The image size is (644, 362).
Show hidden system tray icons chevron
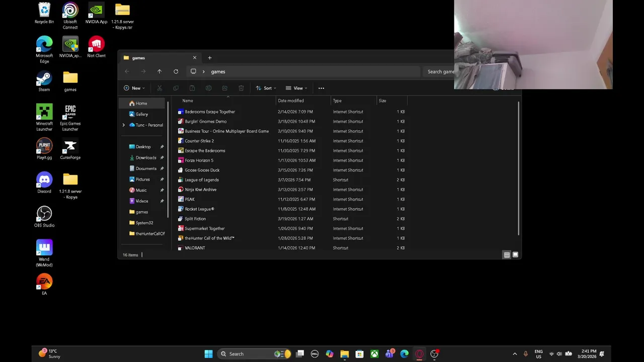[514, 354]
